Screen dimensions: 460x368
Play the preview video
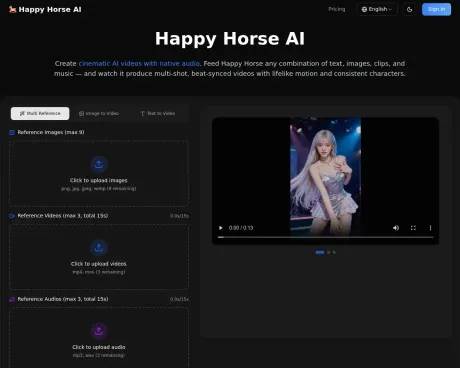pyautogui.click(x=220, y=228)
